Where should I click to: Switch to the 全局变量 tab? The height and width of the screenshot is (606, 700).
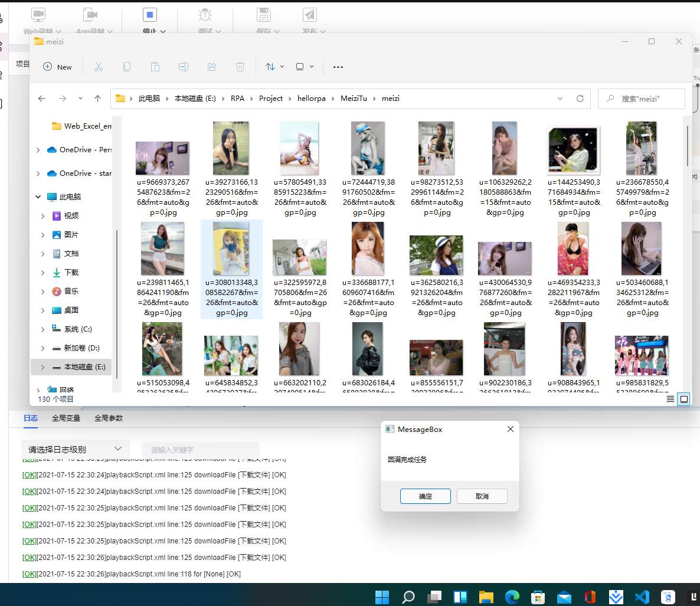(66, 418)
